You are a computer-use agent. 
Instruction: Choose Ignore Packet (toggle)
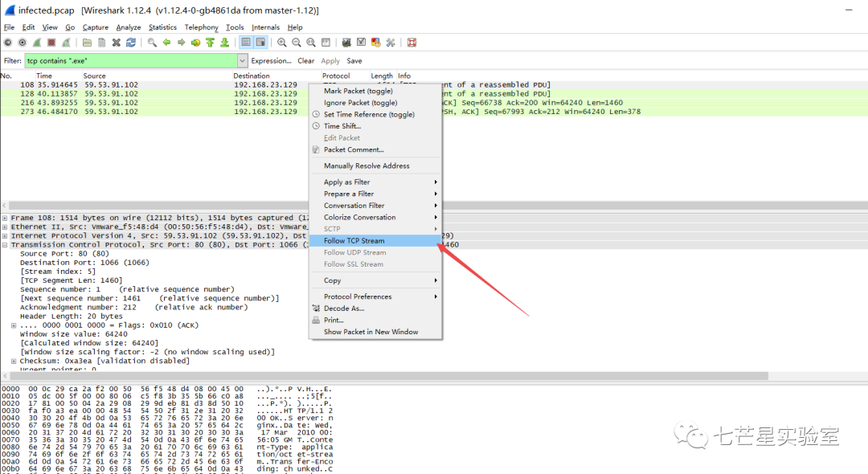click(x=360, y=103)
